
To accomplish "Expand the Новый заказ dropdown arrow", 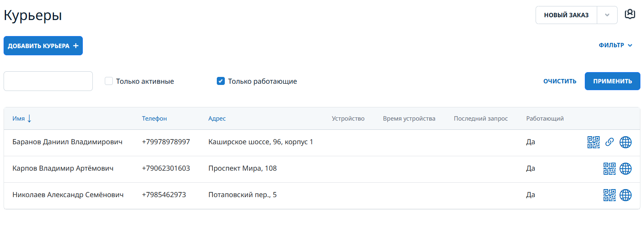I will tap(607, 15).
